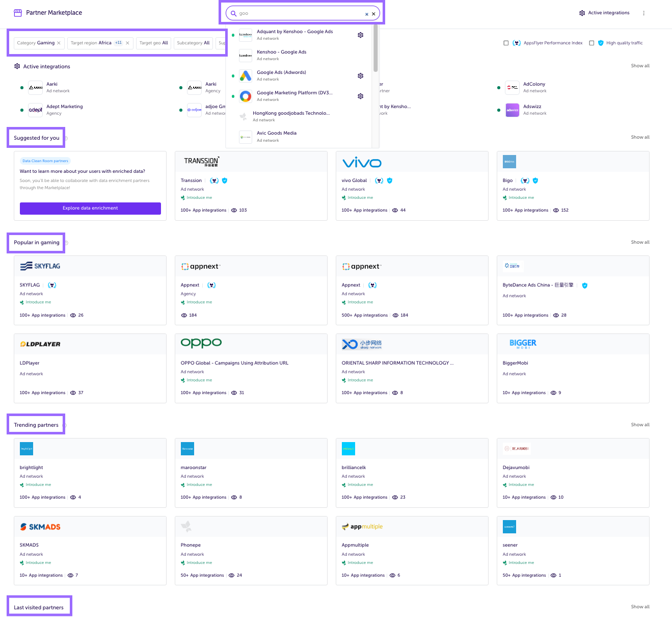Enable AppsFlyer Performance Index checkbox

tap(506, 43)
